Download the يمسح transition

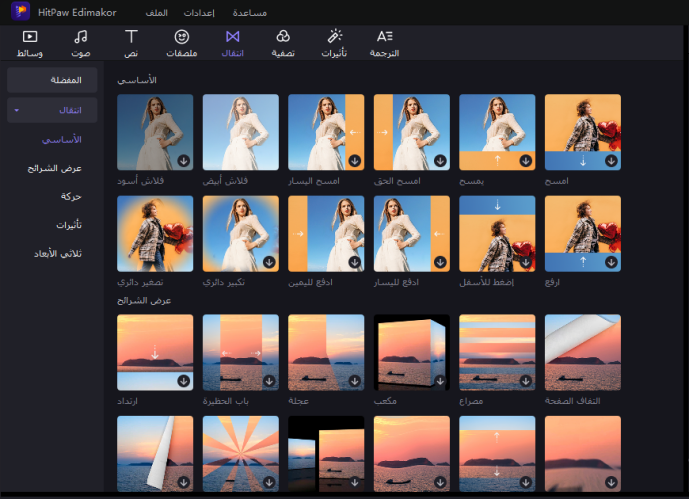[526, 161]
